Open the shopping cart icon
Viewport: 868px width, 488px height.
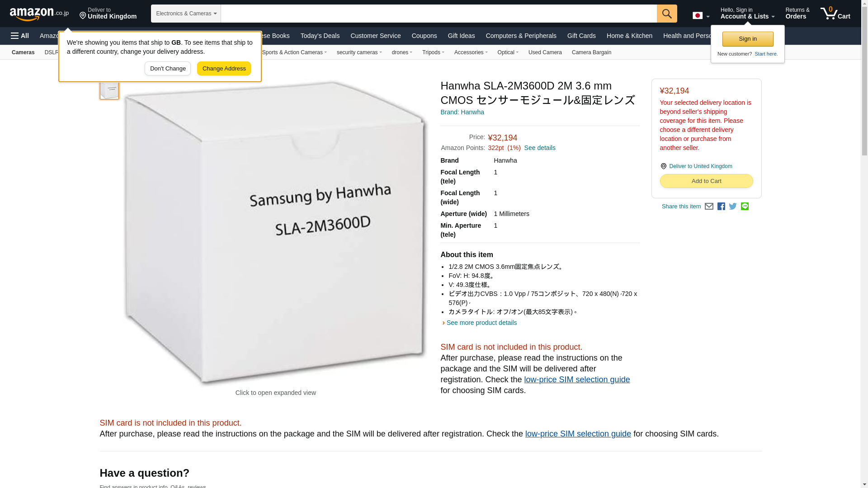[835, 14]
